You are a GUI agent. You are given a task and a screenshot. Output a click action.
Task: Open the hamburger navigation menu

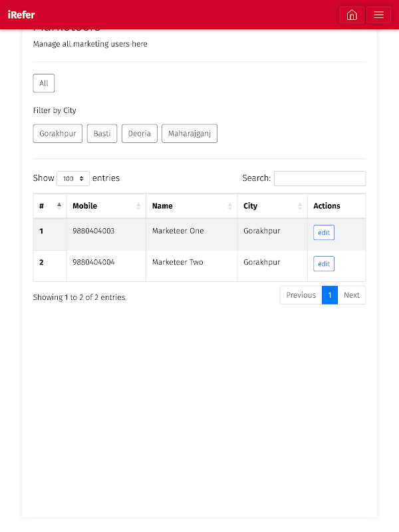coord(378,15)
